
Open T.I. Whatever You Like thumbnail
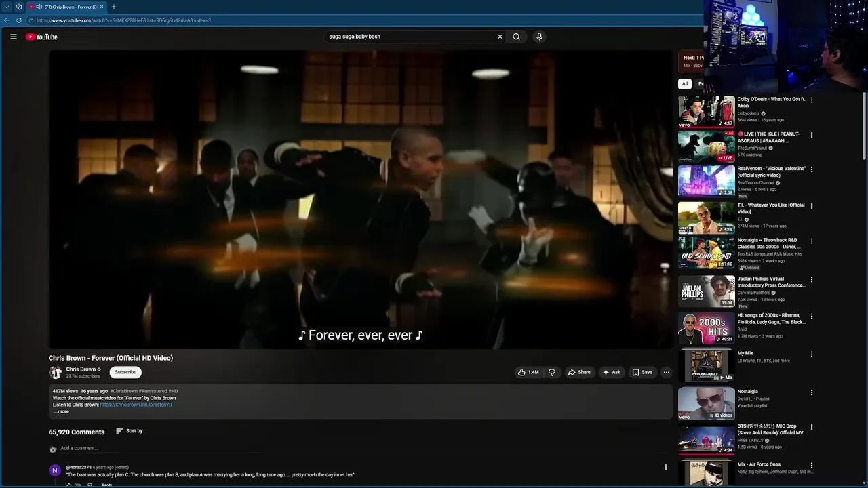[x=706, y=218]
